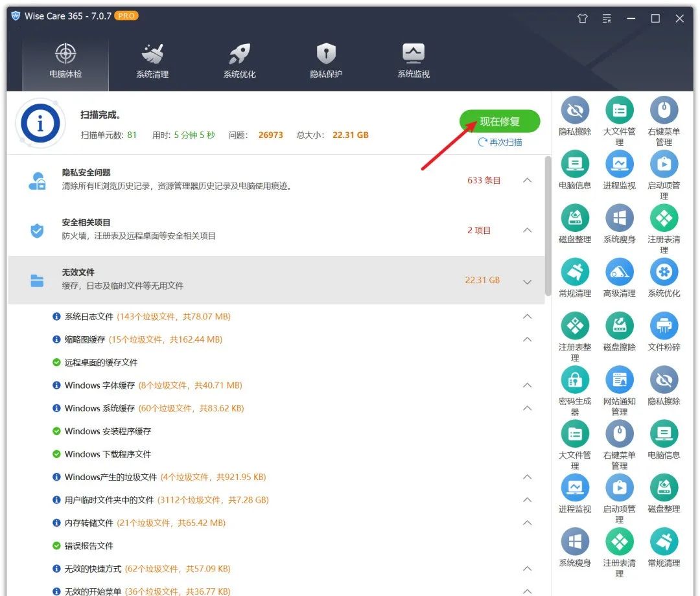Expand the 用户临时文件夹中的文件 row chevron
The image size is (700, 596).
point(527,499)
